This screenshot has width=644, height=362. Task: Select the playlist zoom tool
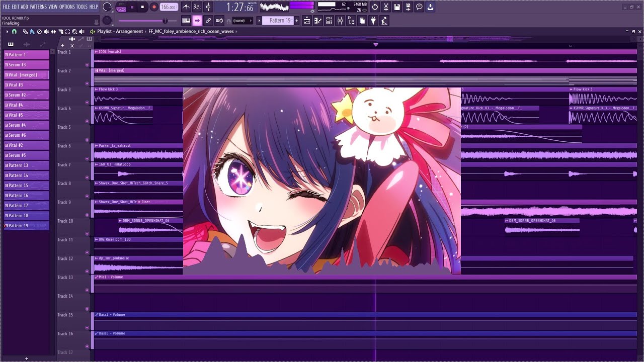pos(74,32)
